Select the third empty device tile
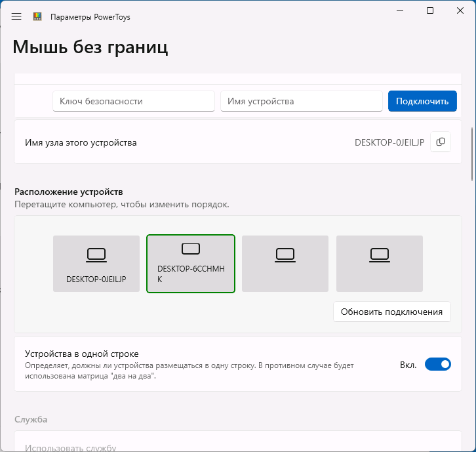Image resolution: width=476 pixels, height=452 pixels. pyautogui.click(x=285, y=264)
